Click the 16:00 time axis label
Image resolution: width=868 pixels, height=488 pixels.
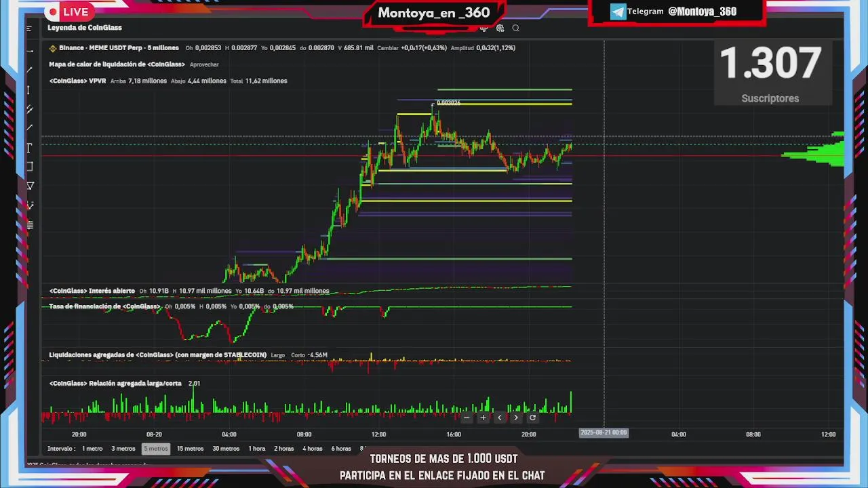click(454, 434)
